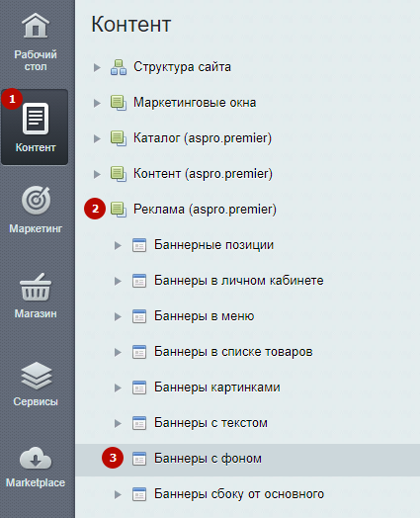420x518 pixels.
Task: Expand the Контент (aspro.premier) arrow
Action: 97,174
